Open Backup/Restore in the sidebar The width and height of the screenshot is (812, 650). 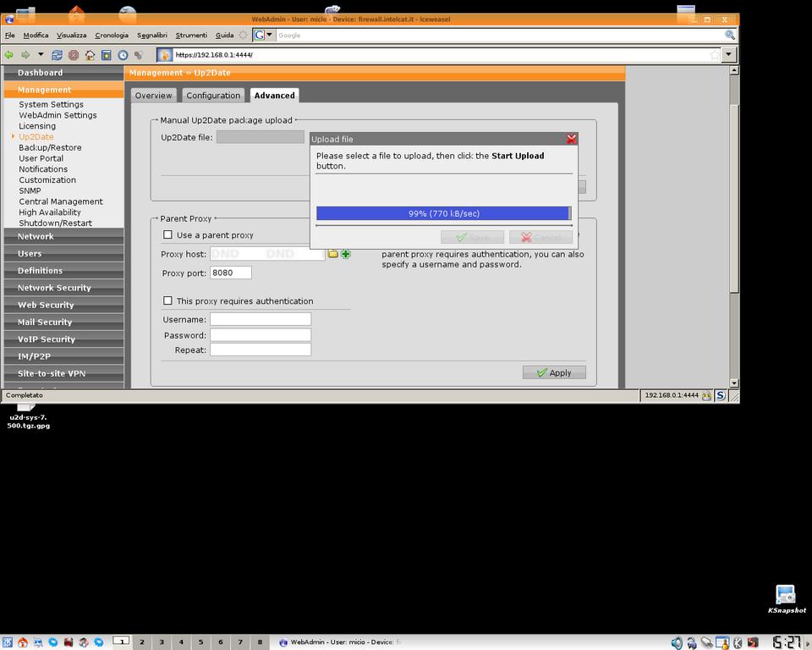[50, 147]
